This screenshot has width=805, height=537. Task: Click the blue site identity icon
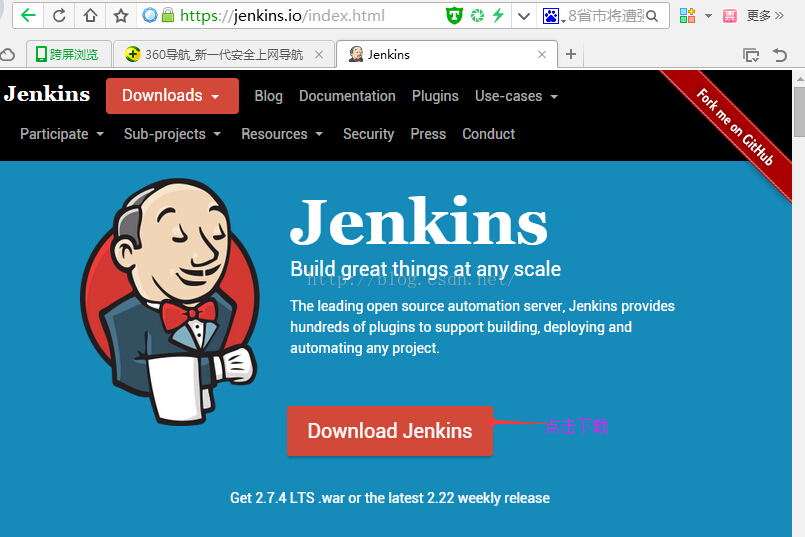149,15
